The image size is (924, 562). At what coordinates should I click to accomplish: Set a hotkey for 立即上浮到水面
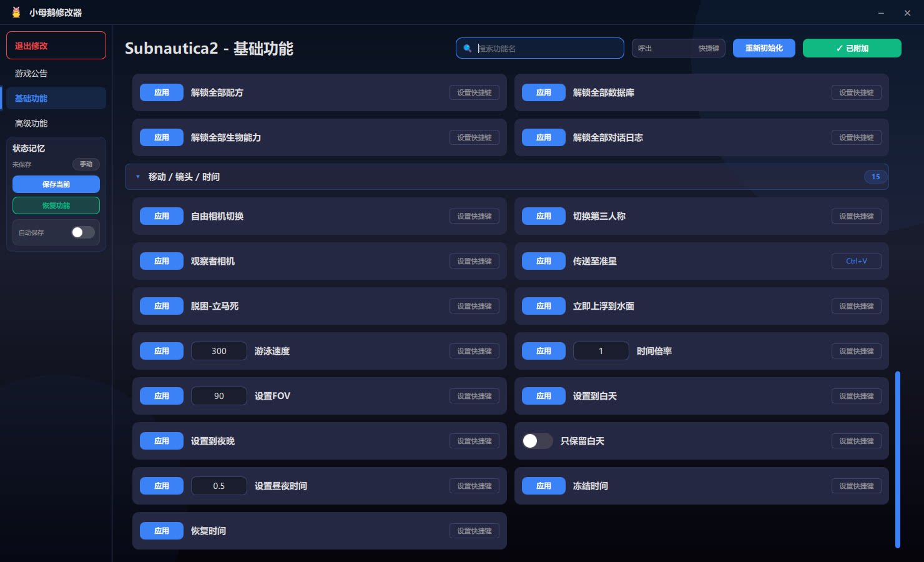click(x=857, y=306)
